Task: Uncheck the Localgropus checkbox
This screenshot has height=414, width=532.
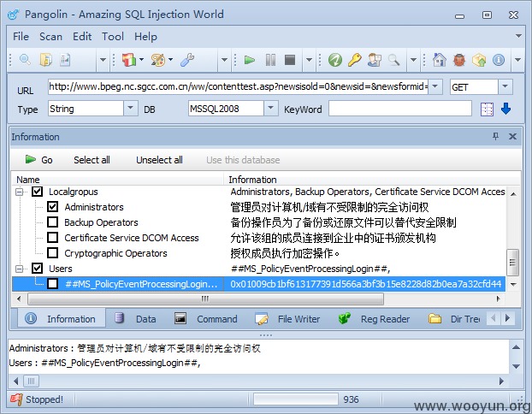Action: (x=37, y=192)
